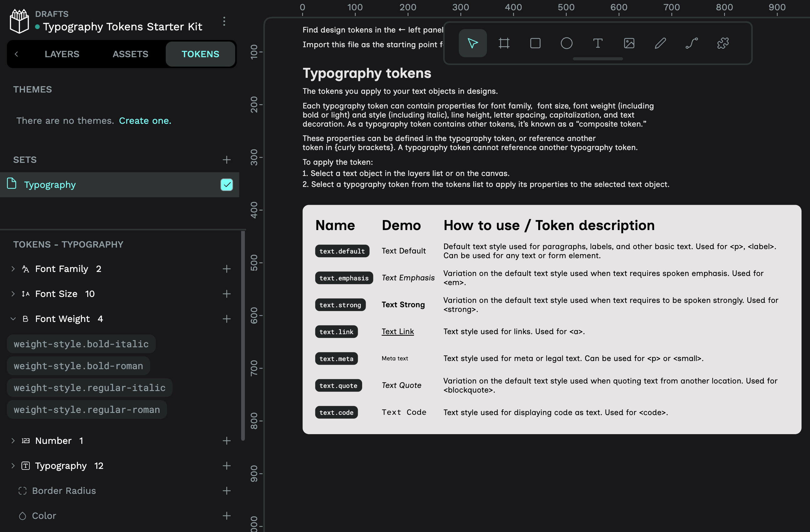Expand the Font Size token group
Viewport: 810px width, 532px height.
coord(13,294)
